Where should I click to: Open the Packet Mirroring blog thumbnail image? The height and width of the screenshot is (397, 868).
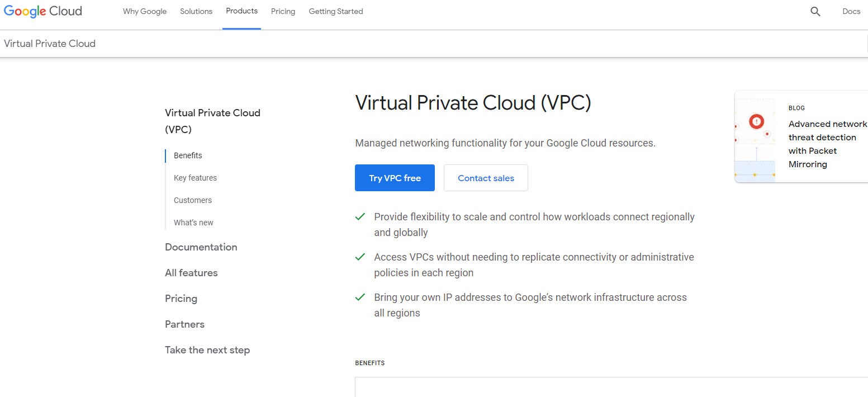755,137
